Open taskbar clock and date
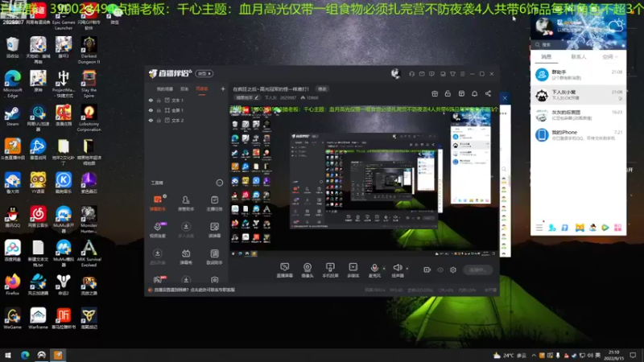Screen dimensions: 644x362 pyautogui.click(x=613, y=356)
